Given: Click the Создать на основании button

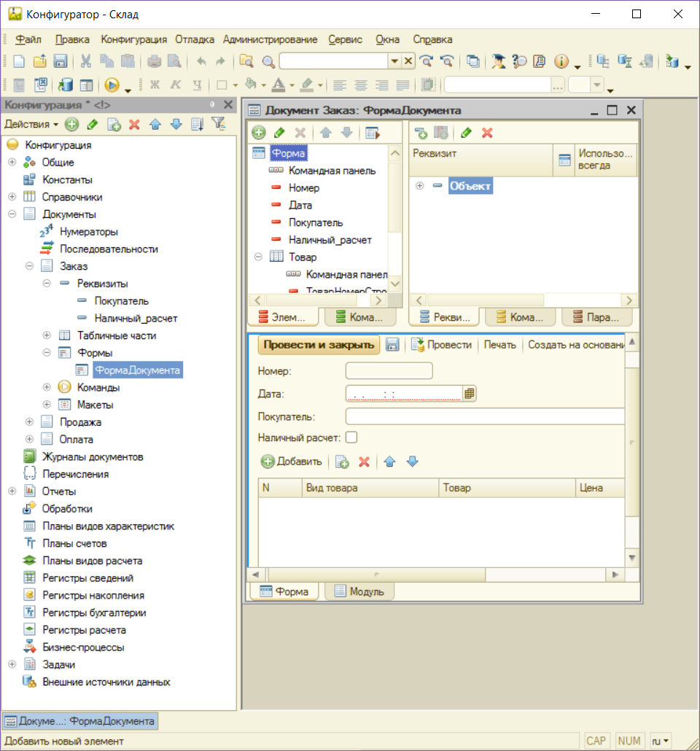Looking at the screenshot, I should tap(576, 345).
